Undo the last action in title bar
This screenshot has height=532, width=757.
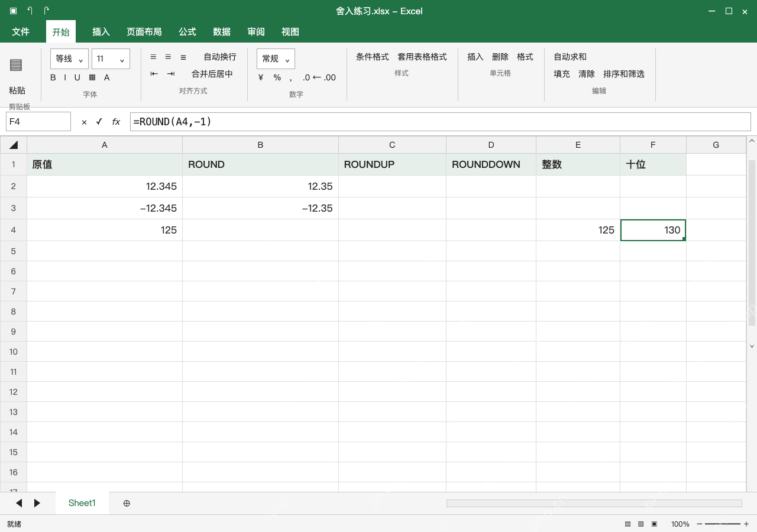point(30,11)
